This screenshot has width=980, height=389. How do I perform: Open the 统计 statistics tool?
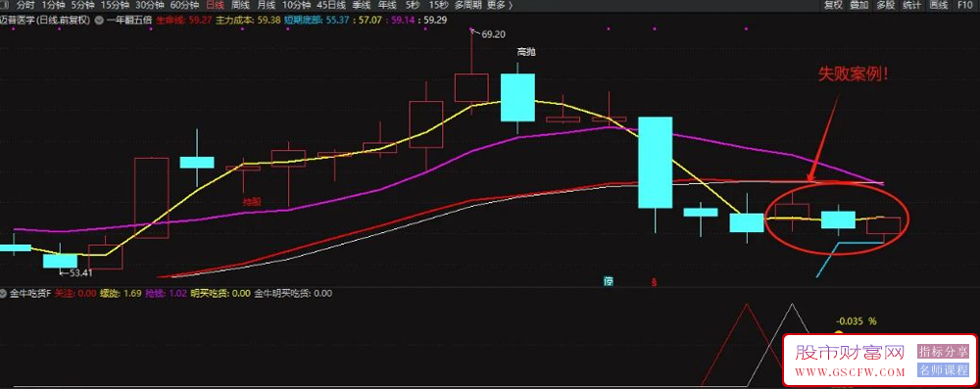911,5
